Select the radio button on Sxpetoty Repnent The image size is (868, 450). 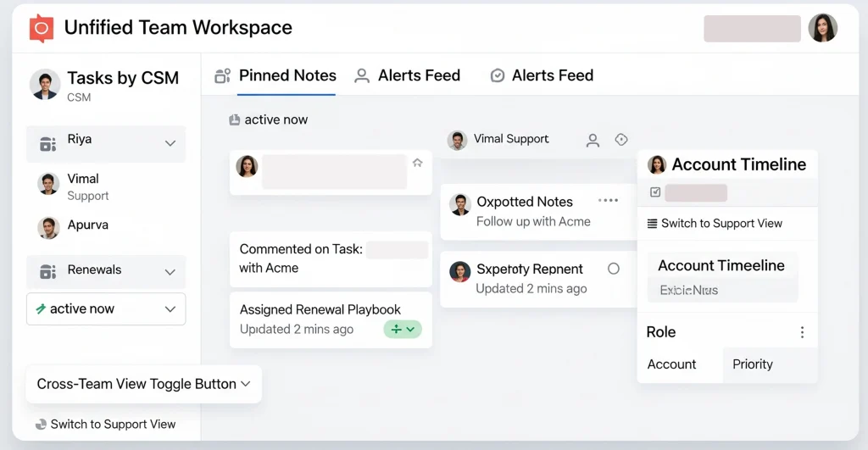614,269
